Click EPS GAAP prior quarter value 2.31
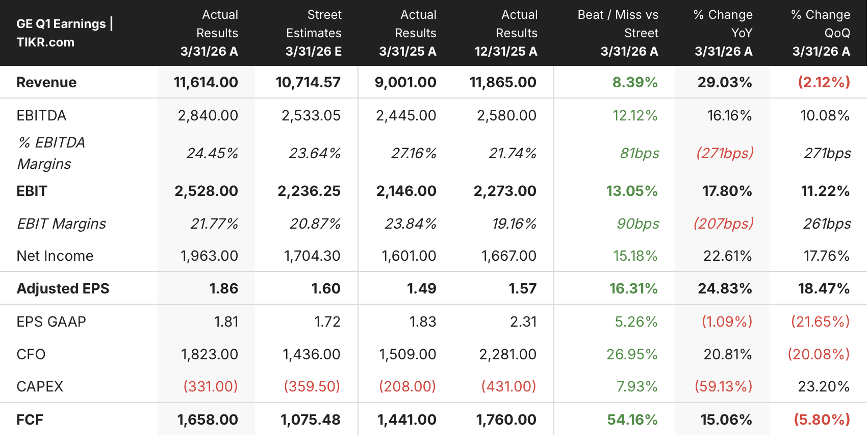 point(523,322)
